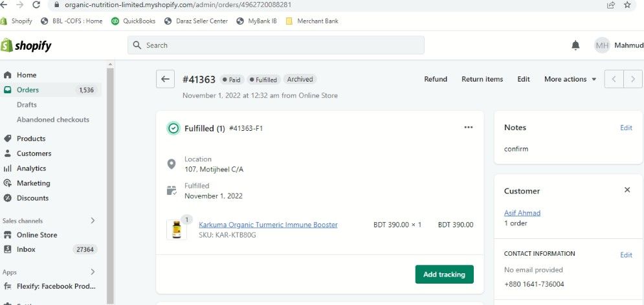The image size is (644, 305).
Task: Open the QuickBooks bookmark
Action: pos(133,21)
